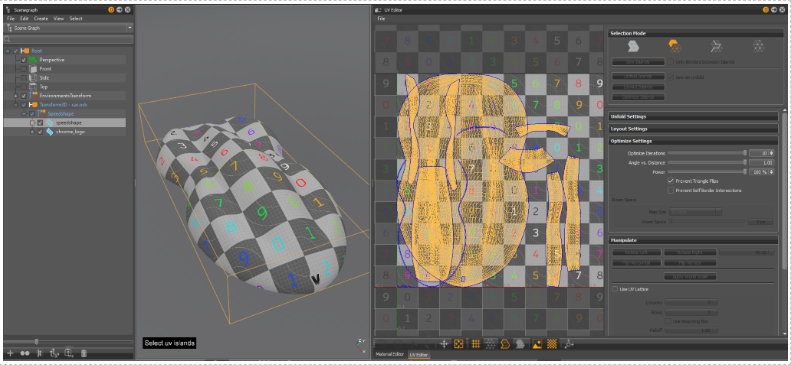Click the orange help icon in Scenegraph title
Viewport: 791px width, 365px height.
coord(111,10)
